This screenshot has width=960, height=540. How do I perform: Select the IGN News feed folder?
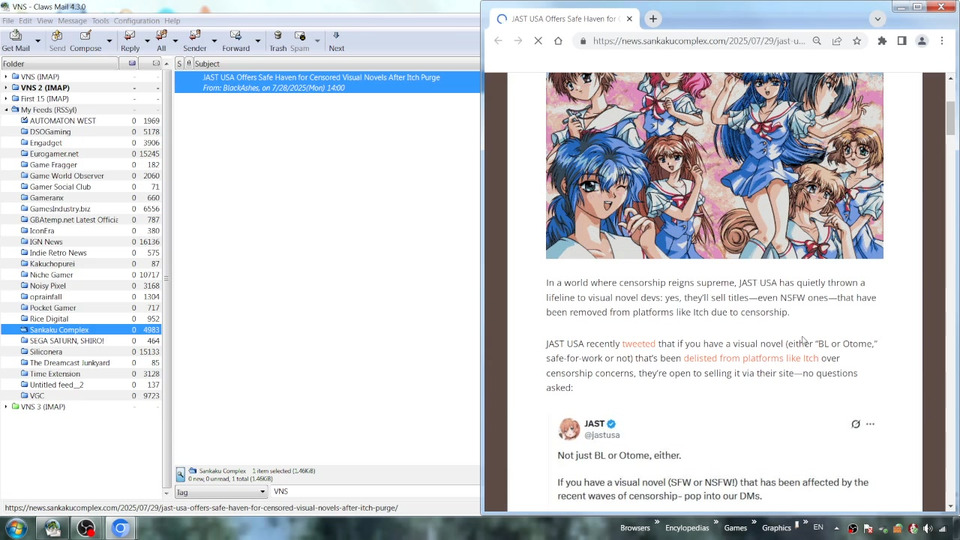(x=46, y=242)
